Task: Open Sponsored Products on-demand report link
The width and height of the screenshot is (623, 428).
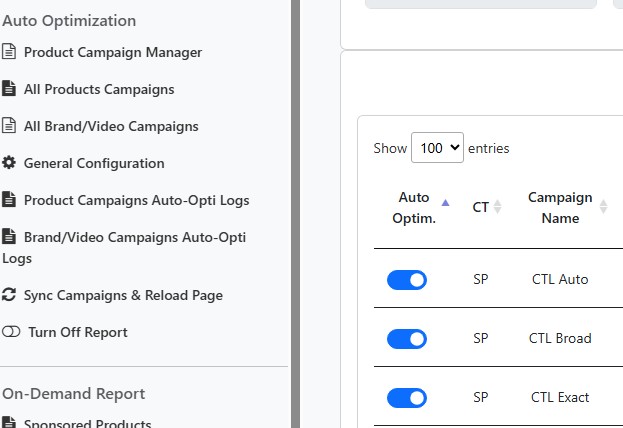Action: coord(87,422)
